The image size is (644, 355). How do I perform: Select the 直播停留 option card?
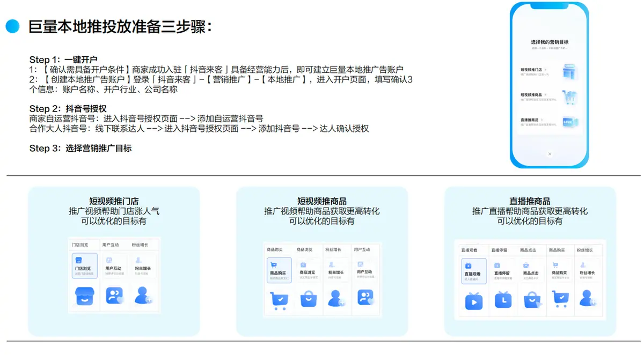coord(503,271)
